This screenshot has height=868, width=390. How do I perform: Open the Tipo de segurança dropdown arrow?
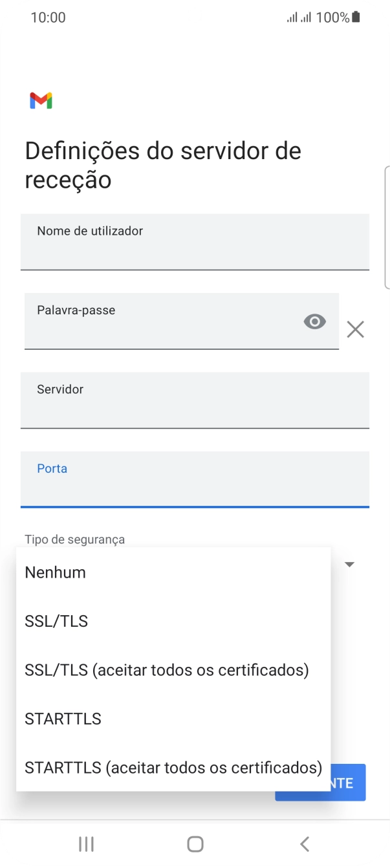[x=349, y=564]
